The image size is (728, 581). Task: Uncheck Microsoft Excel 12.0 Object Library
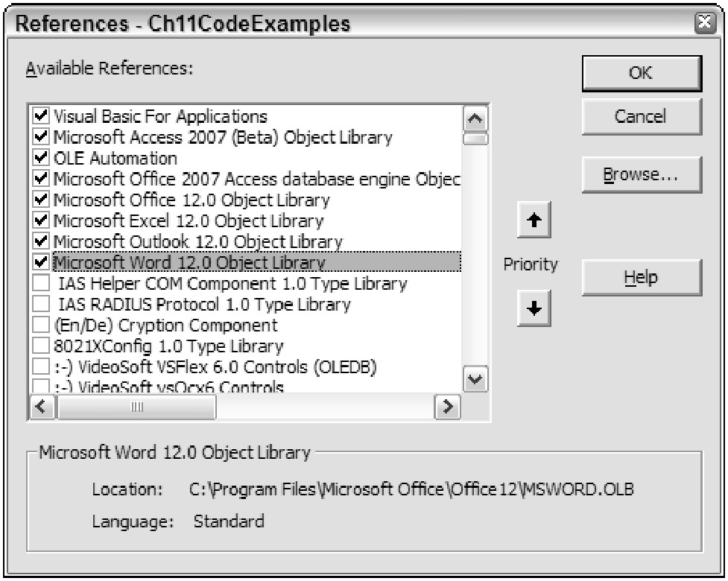click(x=42, y=221)
